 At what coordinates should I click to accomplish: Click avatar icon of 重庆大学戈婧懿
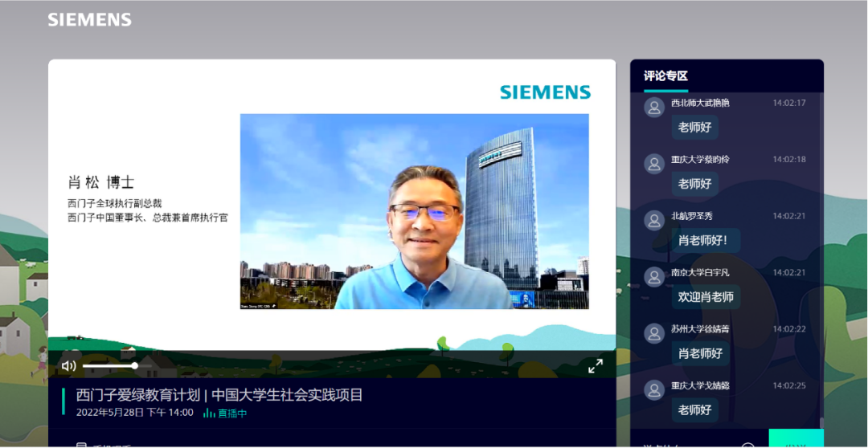click(653, 389)
